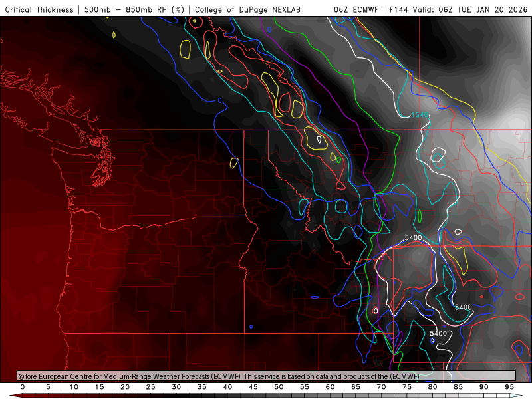The height and width of the screenshot is (399, 532).
Task: Click the "80" value on the color scale
Action: pos(433,387)
